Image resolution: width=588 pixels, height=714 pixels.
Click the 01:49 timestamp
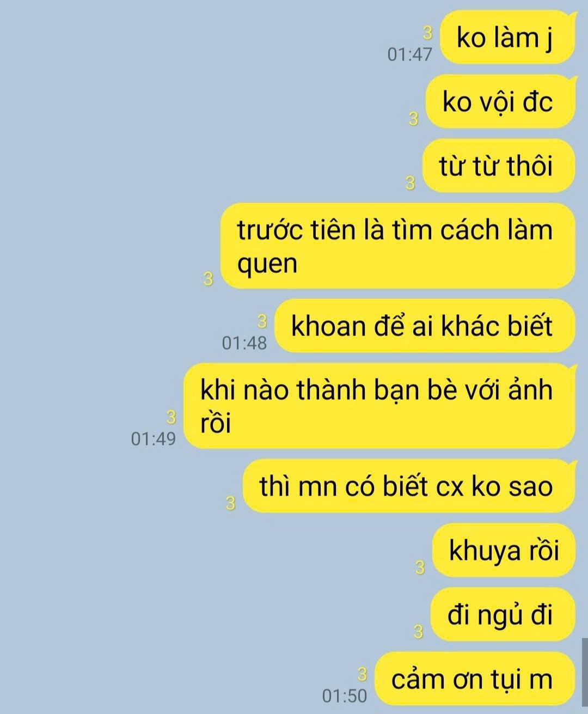click(x=154, y=438)
